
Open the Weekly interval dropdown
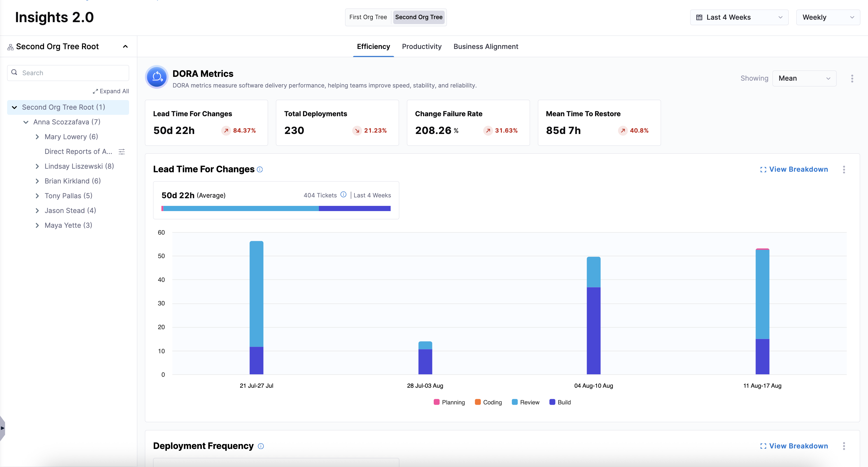[828, 17]
